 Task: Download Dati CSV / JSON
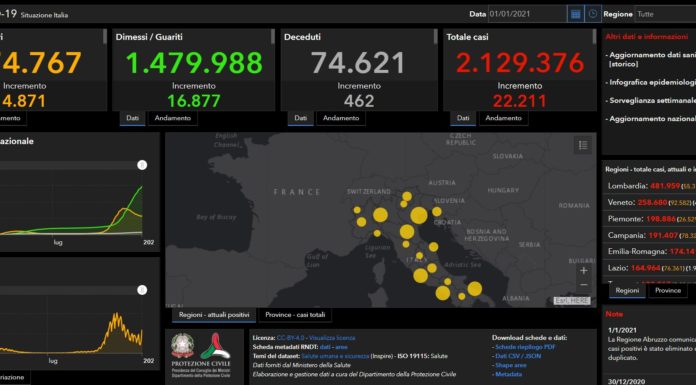pyautogui.click(x=518, y=356)
